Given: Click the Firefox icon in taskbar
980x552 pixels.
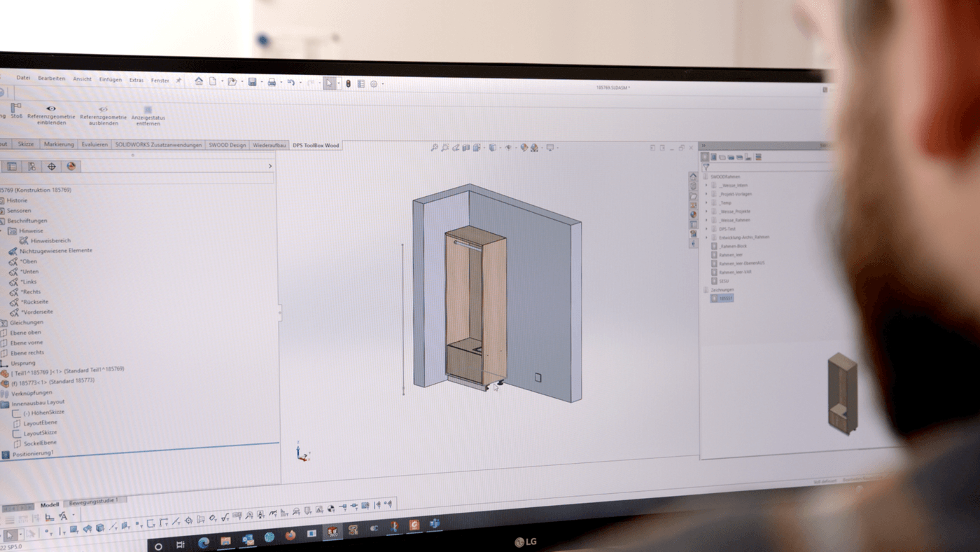Looking at the screenshot, I should [290, 535].
